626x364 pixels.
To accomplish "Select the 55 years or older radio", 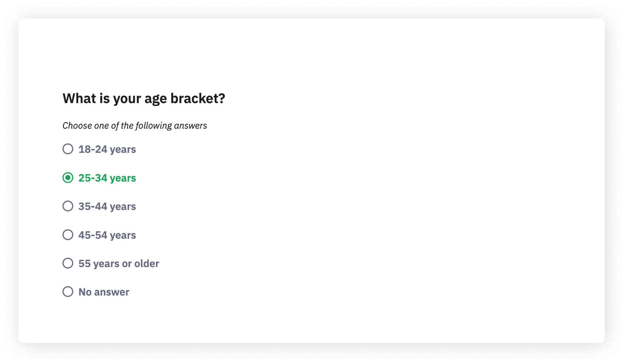I will point(68,263).
